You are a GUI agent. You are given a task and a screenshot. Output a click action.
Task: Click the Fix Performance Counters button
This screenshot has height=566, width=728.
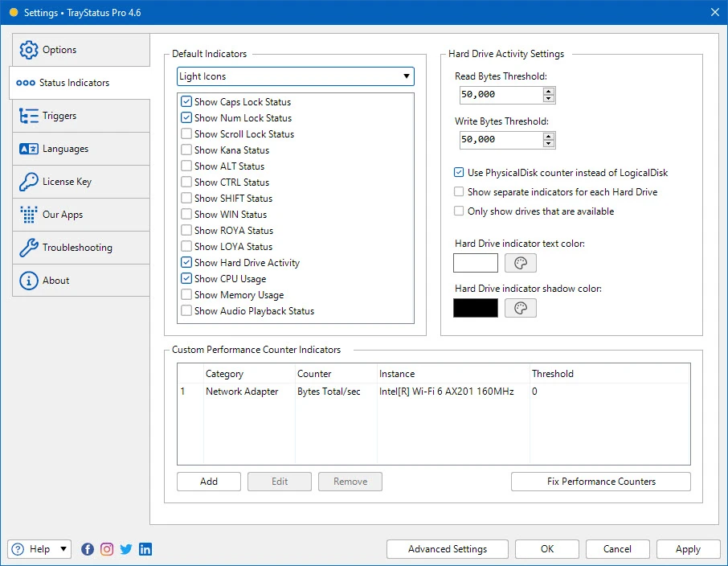601,482
